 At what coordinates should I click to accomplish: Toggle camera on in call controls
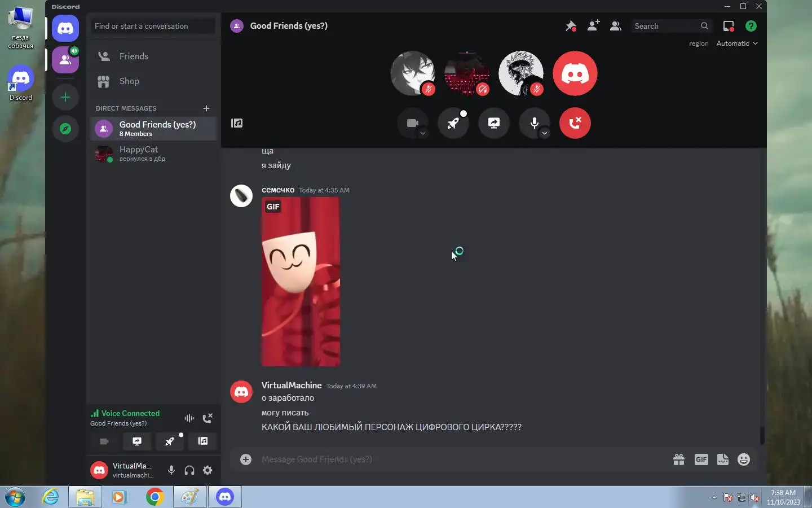(413, 123)
